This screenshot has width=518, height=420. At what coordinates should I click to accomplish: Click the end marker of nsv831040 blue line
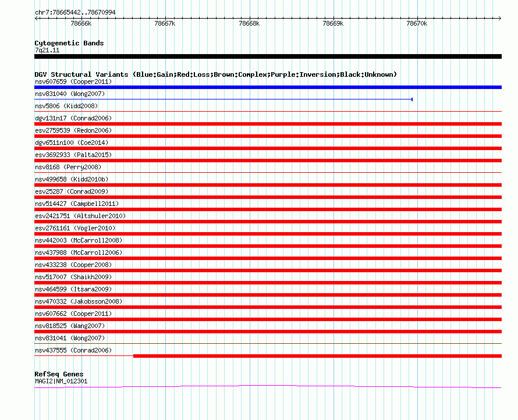pos(412,99)
